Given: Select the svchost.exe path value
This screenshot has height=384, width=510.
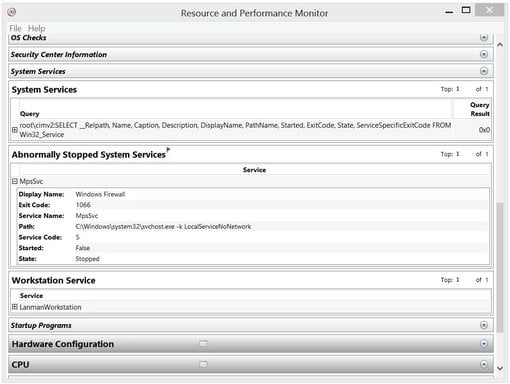Looking at the screenshot, I should 163,227.
